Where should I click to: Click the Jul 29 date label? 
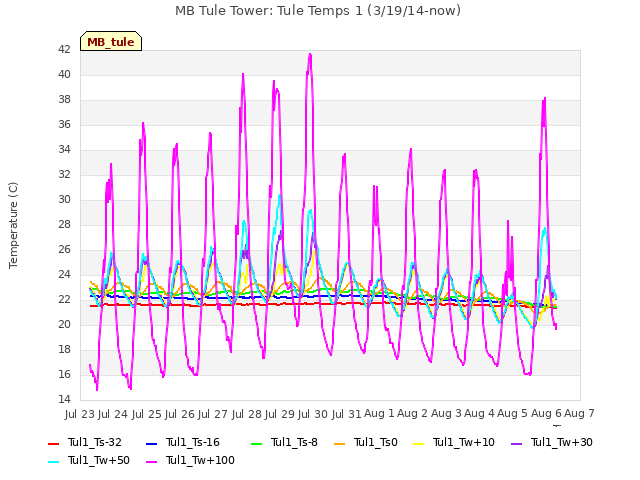[280, 414]
